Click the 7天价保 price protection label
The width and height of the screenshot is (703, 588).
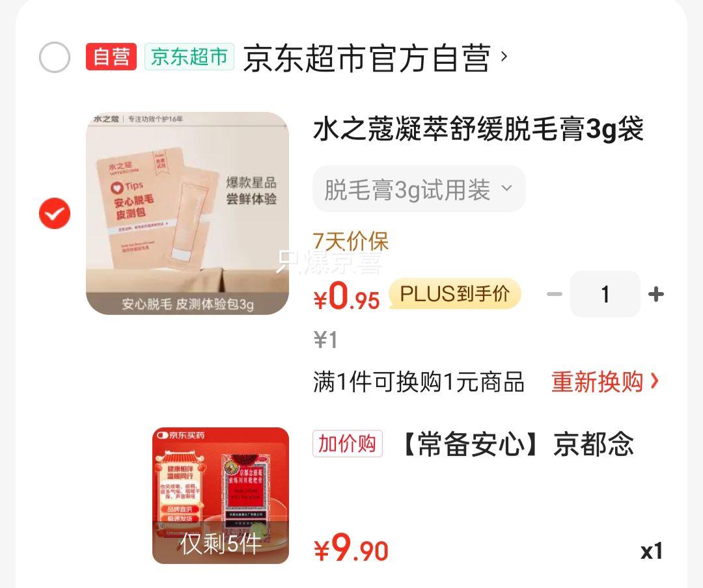[351, 241]
